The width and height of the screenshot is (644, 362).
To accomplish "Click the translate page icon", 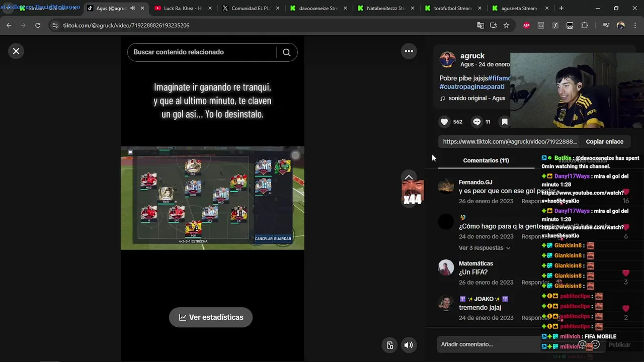I will pyautogui.click(x=480, y=25).
